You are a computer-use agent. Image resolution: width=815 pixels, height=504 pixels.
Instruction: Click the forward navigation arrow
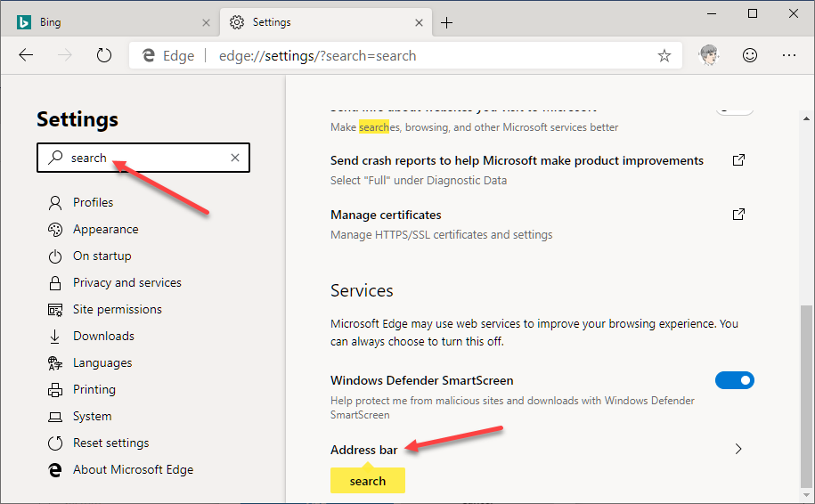[65, 55]
